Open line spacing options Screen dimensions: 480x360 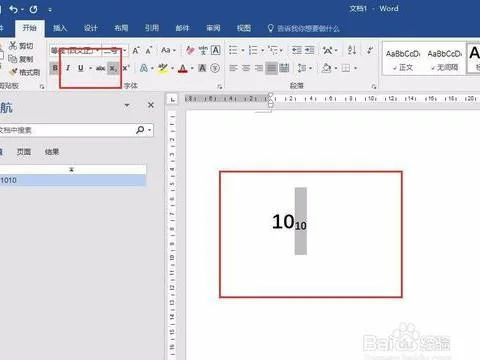pos(304,68)
